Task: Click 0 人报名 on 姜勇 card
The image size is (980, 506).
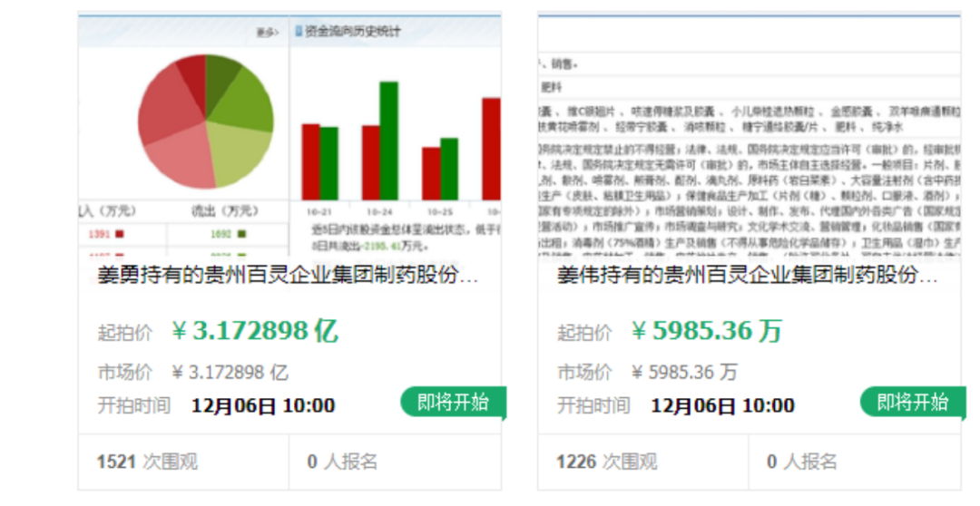Action: pos(342,462)
